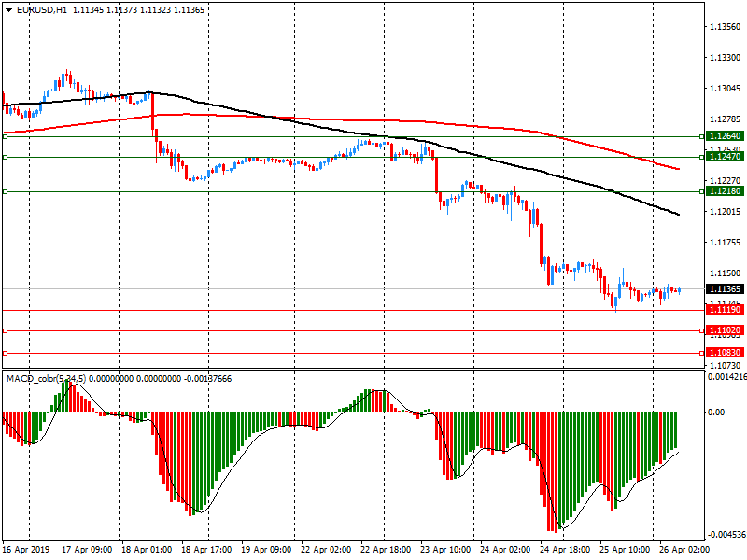Screen dimensions: 747x560
Task: Click the green 1.12640 price label
Action: (725, 136)
